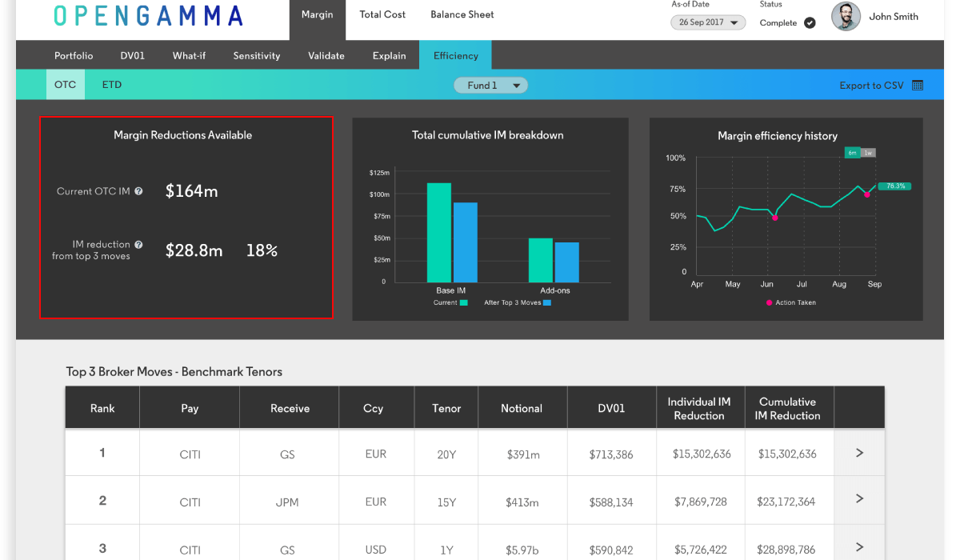This screenshot has height=560, width=960.
Task: Click the Complete status checkmark icon
Action: pos(810,23)
